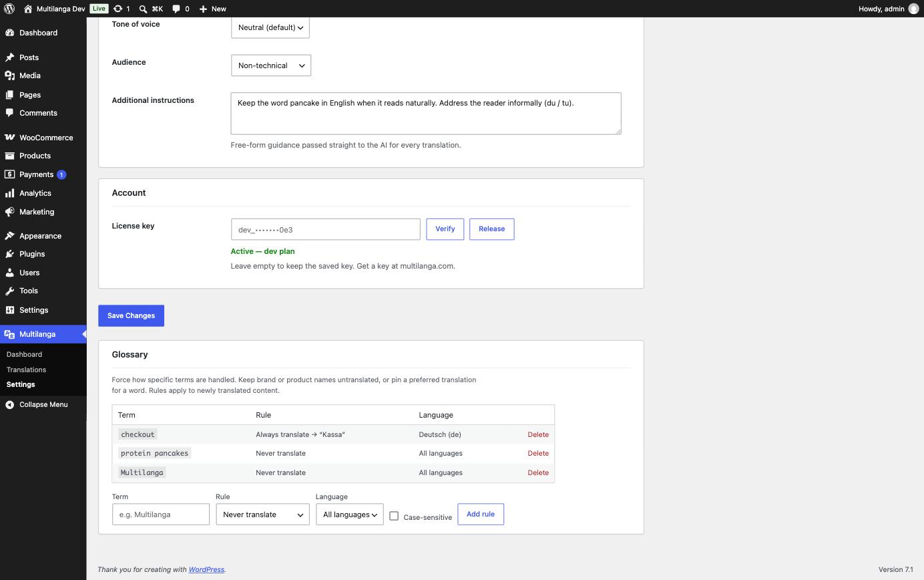
Task: Click the Products box icon
Action: tap(10, 156)
